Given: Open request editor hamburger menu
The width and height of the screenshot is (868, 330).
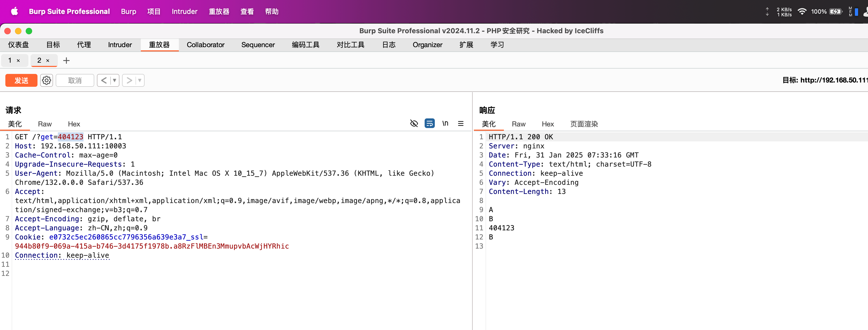Looking at the screenshot, I should tap(461, 124).
